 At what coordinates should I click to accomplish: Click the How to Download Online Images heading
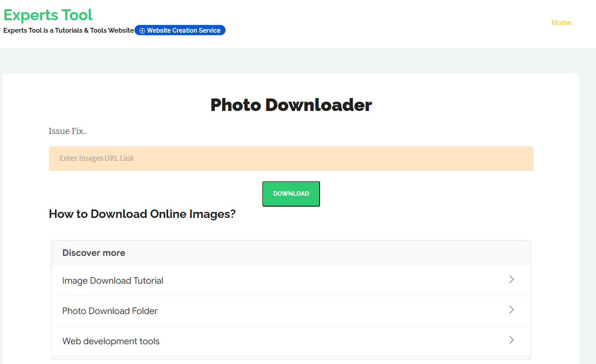point(142,214)
